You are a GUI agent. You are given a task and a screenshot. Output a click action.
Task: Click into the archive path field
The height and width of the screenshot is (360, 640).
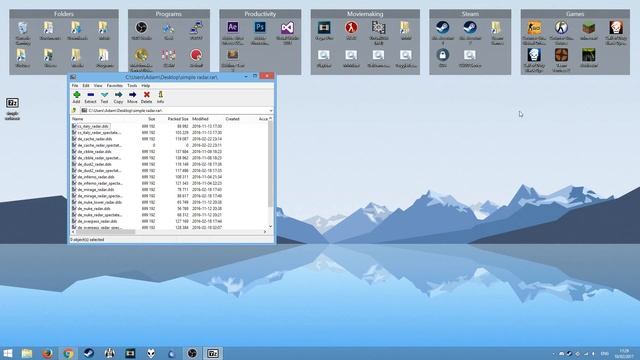(x=176, y=111)
